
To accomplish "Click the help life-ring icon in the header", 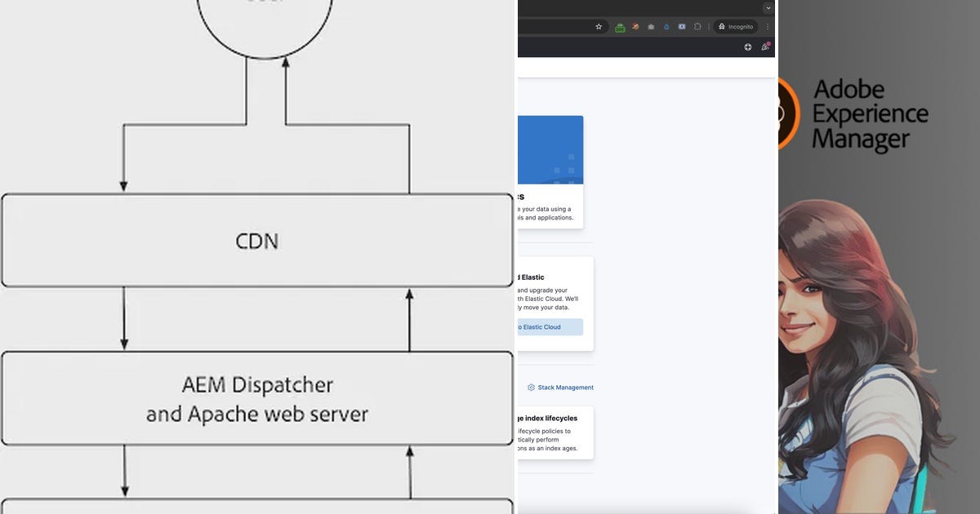I will coord(747,47).
